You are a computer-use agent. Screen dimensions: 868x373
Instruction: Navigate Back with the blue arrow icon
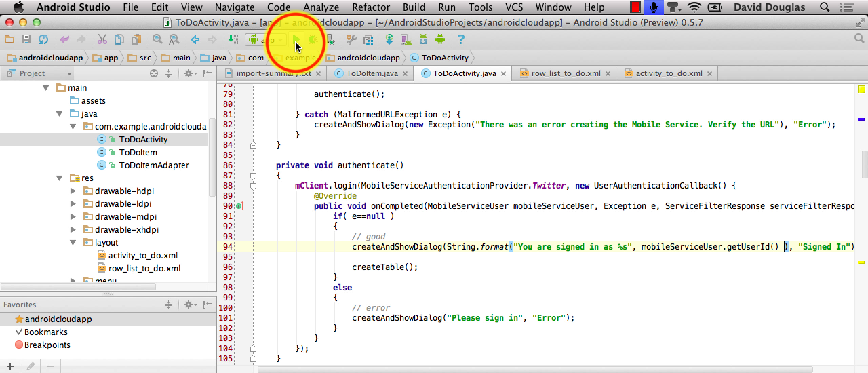(x=195, y=39)
